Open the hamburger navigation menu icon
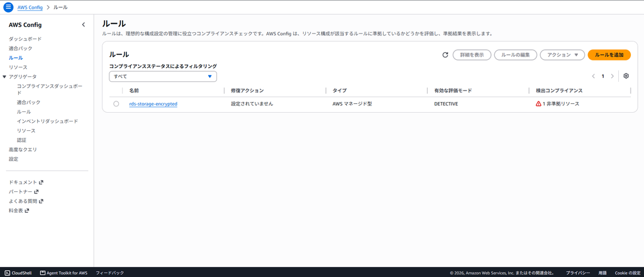The width and height of the screenshot is (644, 277). (8, 7)
